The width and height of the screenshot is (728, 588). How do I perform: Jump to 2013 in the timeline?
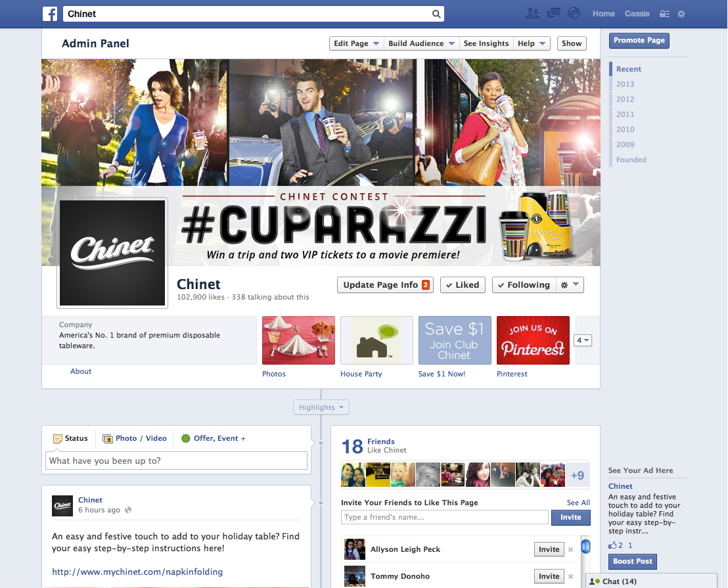pyautogui.click(x=626, y=85)
